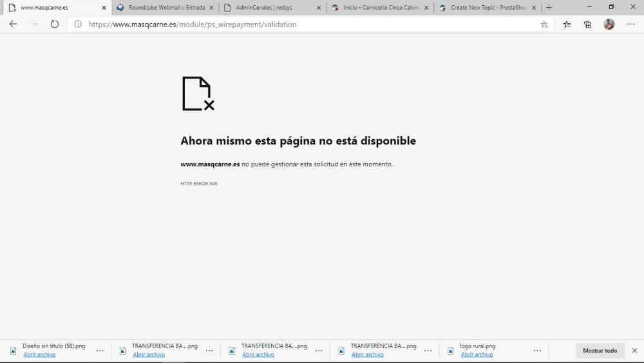Switch to Create New Topic - PrestaShop tab
The width and height of the screenshot is (644, 363).
point(489,7)
